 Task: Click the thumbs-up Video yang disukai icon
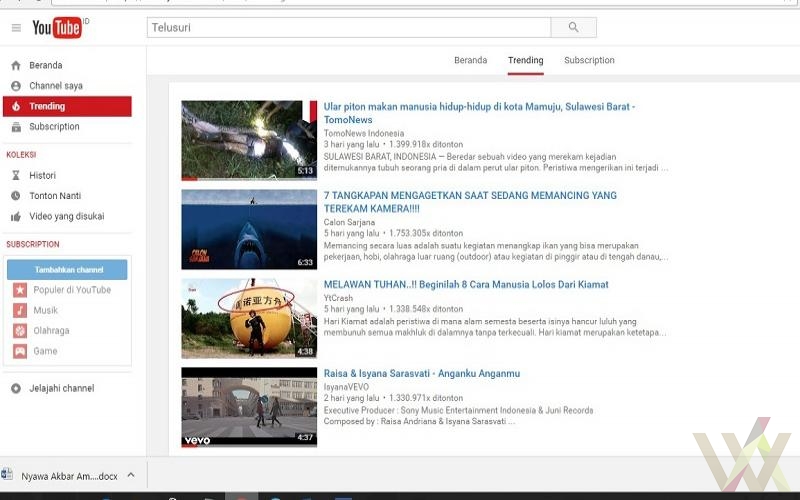[x=16, y=217]
